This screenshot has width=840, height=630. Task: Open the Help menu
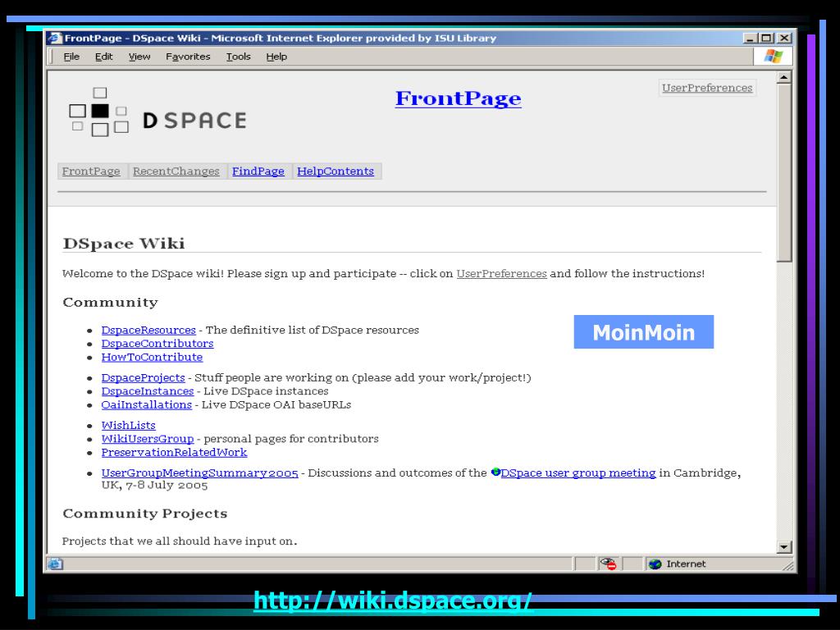pos(276,57)
